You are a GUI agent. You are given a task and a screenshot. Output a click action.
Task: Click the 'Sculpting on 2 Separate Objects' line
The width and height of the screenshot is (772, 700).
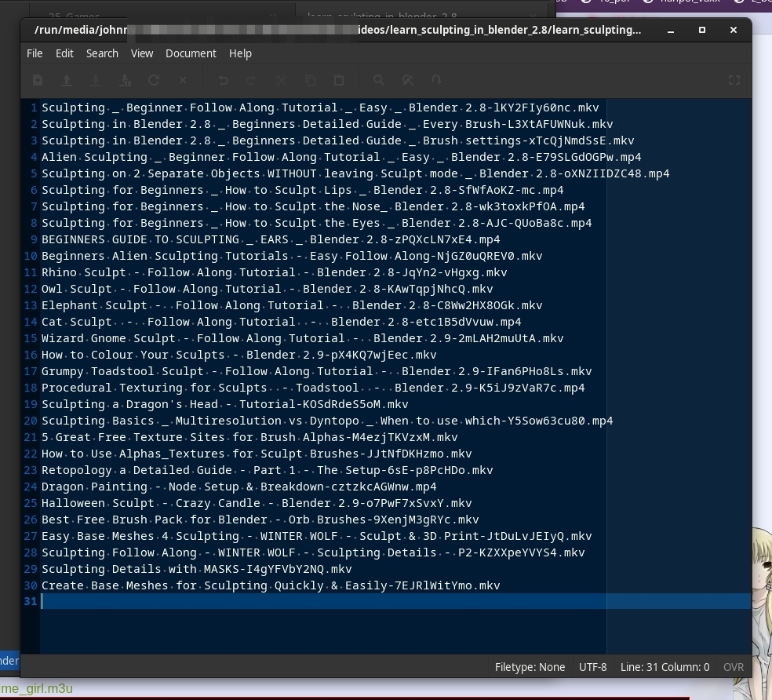pyautogui.click(x=355, y=173)
